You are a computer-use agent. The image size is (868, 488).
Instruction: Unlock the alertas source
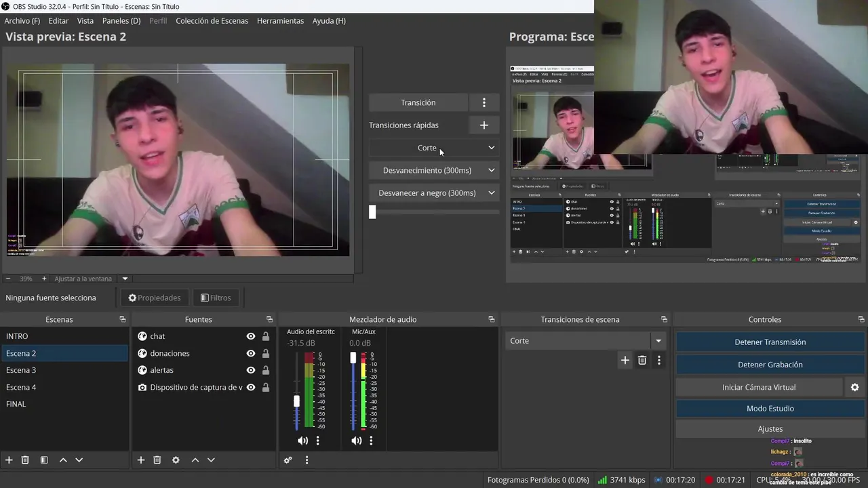tap(266, 370)
